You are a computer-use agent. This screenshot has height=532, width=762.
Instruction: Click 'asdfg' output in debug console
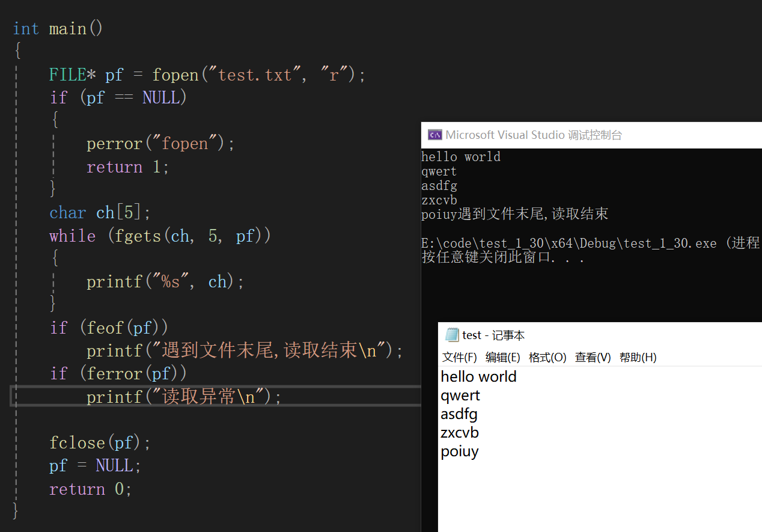pyautogui.click(x=439, y=186)
